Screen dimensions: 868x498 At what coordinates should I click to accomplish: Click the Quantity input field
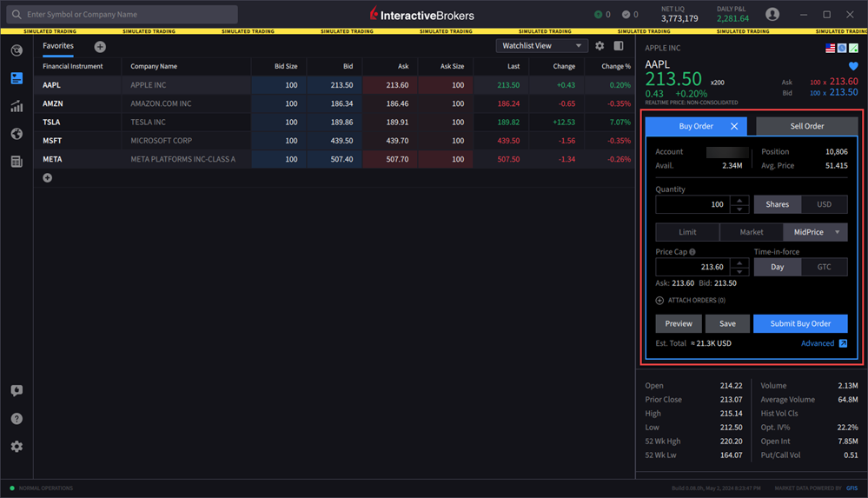[x=692, y=204]
